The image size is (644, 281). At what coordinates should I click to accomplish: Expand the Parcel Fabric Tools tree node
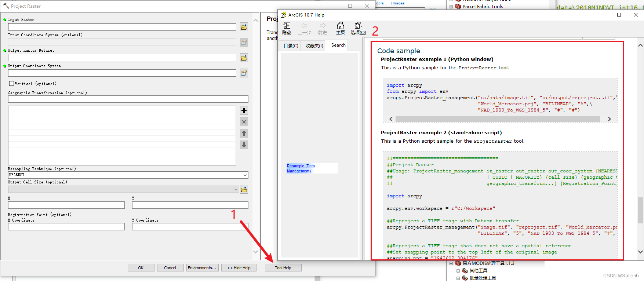click(x=451, y=6)
